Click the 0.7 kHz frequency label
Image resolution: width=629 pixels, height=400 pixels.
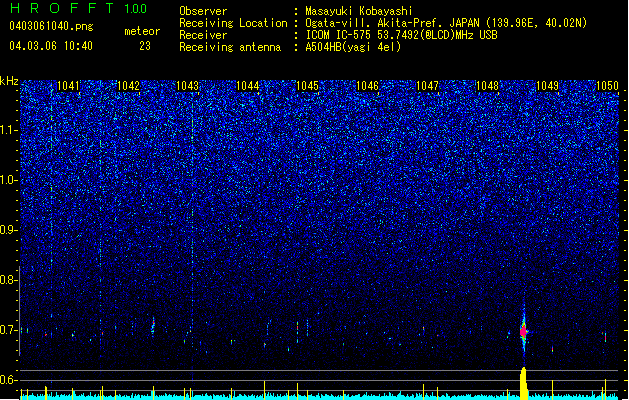click(9, 330)
